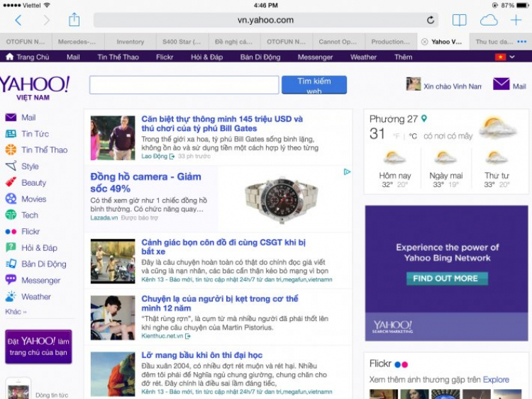532x399 pixels.
Task: Switch to the S400 Star tab
Action: tap(182, 42)
